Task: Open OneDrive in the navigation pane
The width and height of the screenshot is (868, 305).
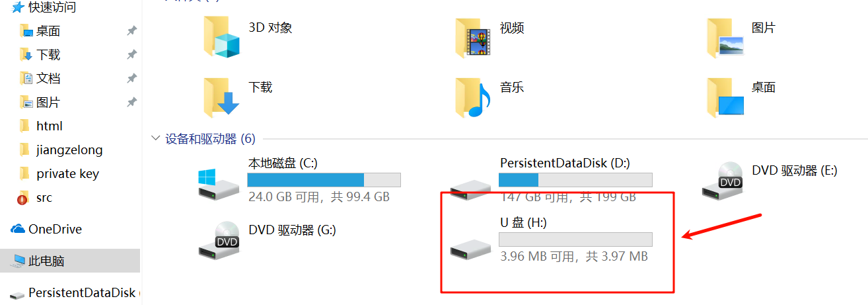Action: 55,230
